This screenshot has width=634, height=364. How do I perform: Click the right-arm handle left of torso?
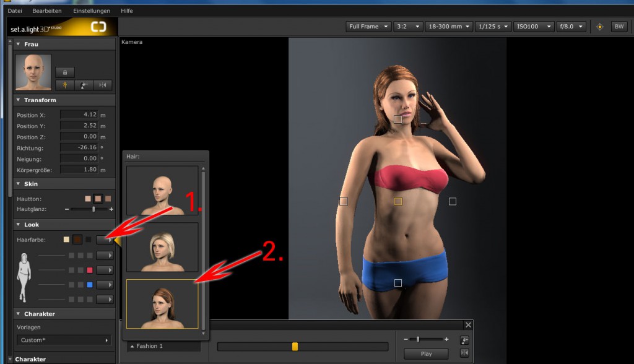[x=344, y=201]
